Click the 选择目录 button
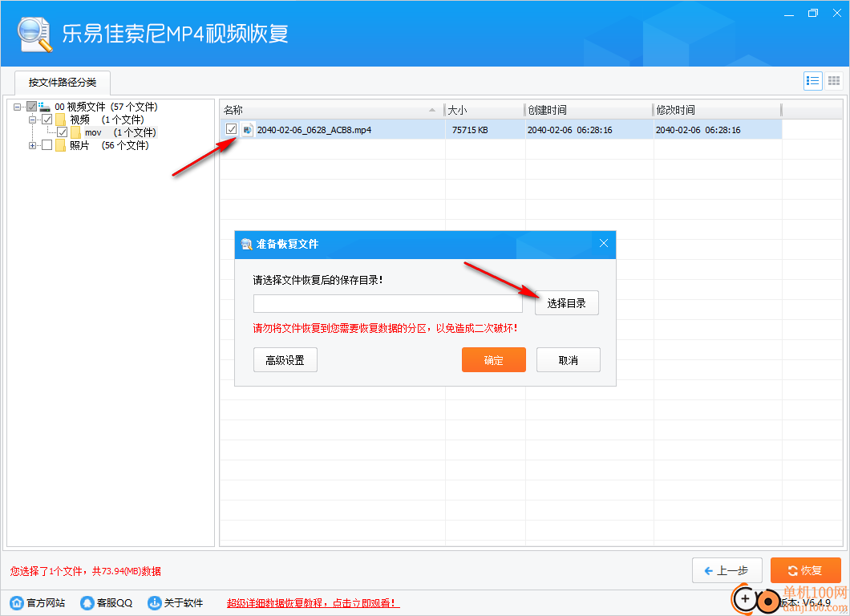850x616 pixels. click(567, 303)
